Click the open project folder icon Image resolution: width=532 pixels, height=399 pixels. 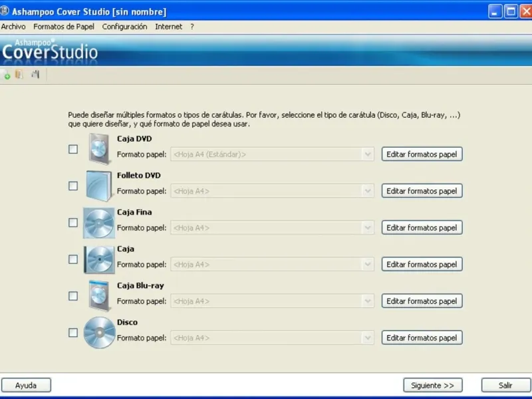click(19, 74)
